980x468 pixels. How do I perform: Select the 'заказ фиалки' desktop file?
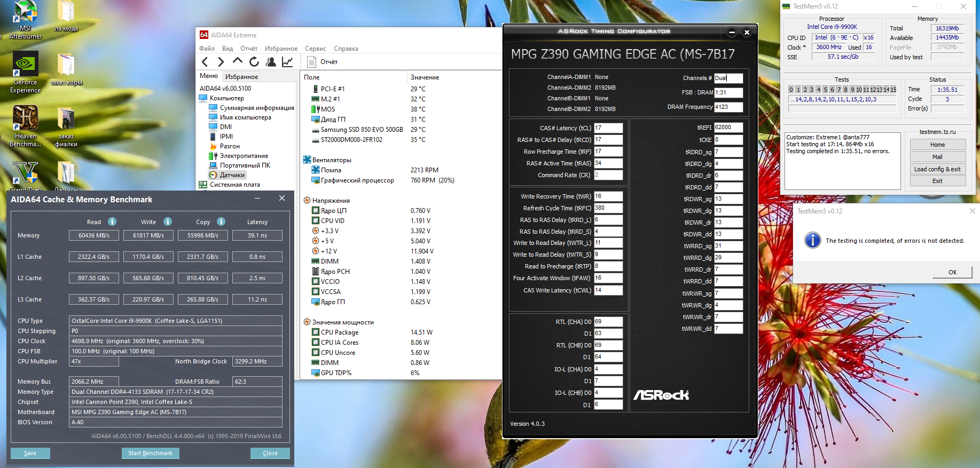pyautogui.click(x=66, y=127)
